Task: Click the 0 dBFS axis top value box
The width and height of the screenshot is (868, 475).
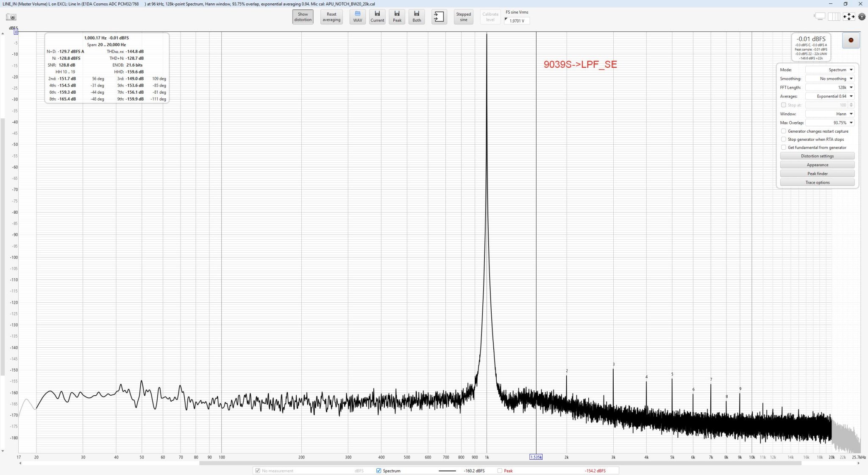Action: coord(16,32)
